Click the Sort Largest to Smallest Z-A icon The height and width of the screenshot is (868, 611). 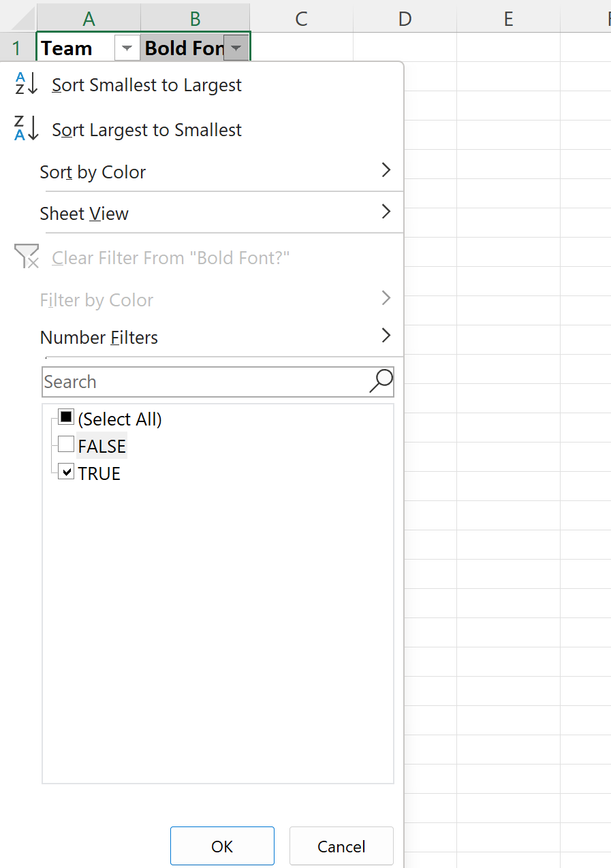pos(27,129)
